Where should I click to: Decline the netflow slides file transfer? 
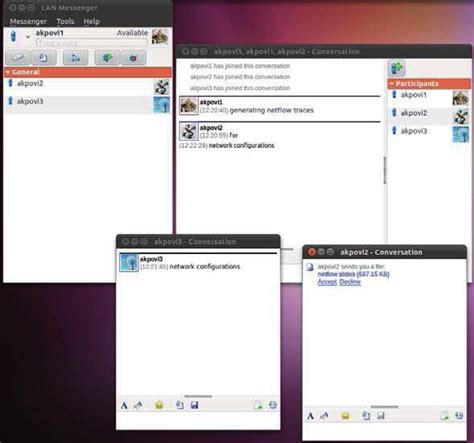(350, 282)
